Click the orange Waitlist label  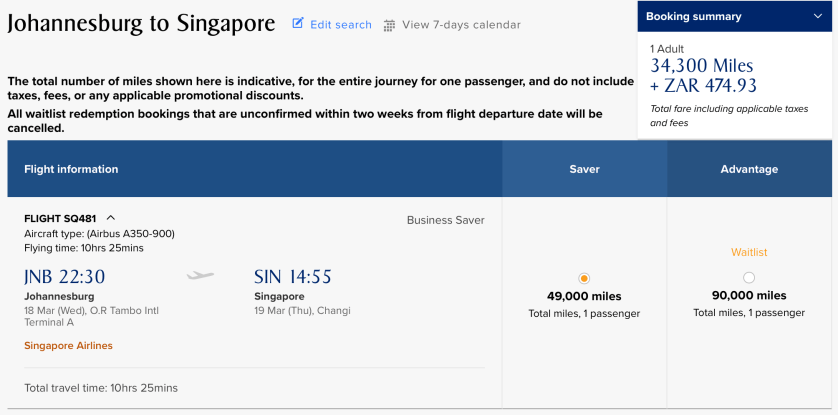point(749,252)
